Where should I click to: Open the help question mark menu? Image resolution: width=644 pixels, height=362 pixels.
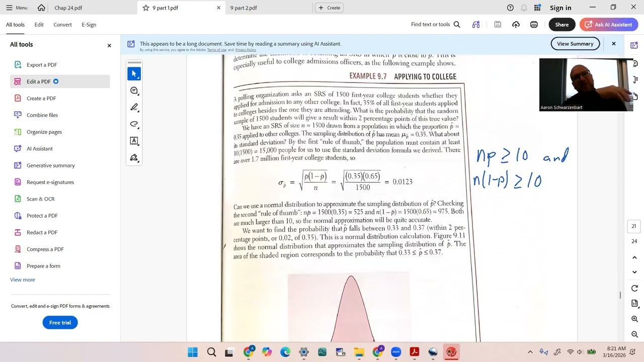coord(510,8)
